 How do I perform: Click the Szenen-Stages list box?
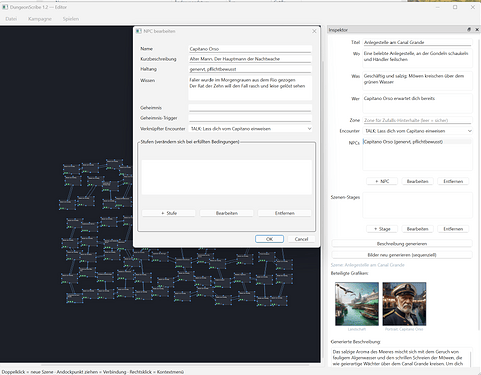pyautogui.click(x=417, y=205)
